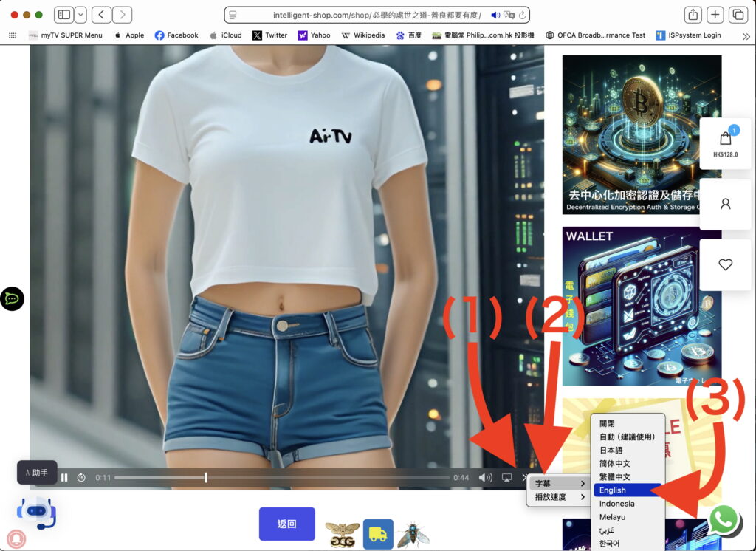The width and height of the screenshot is (756, 551).
Task: Open shopping cart showing HK$128.0
Action: [x=725, y=144]
